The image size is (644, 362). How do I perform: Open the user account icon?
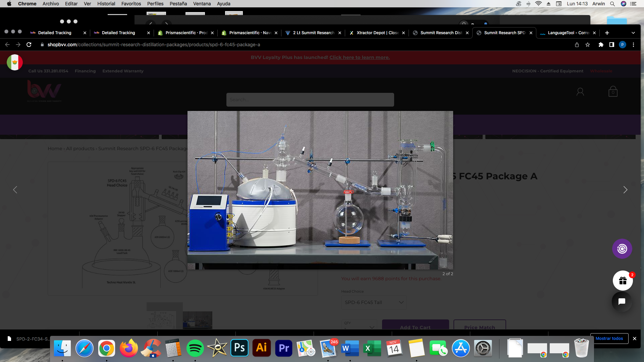pos(580,92)
